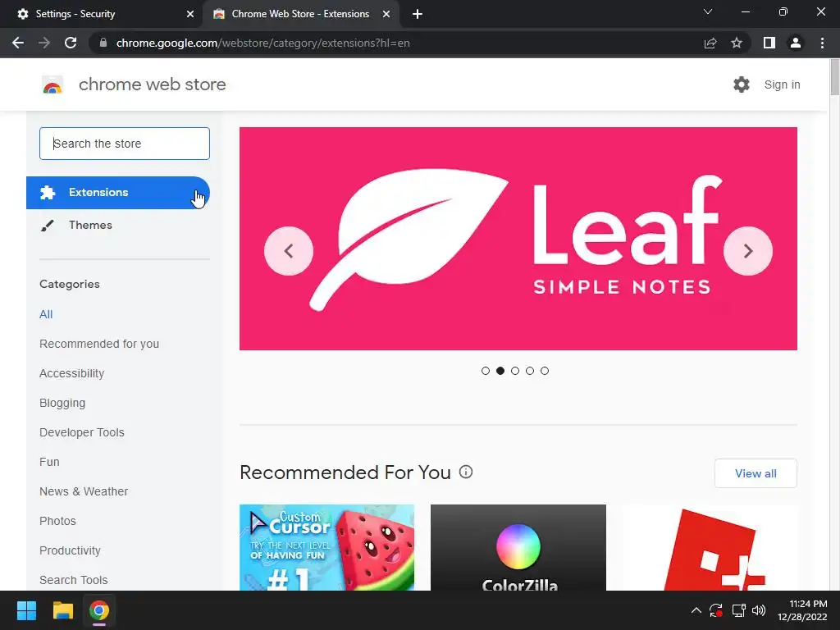Select Extensions in the sidebar
840x630 pixels.
(x=118, y=192)
